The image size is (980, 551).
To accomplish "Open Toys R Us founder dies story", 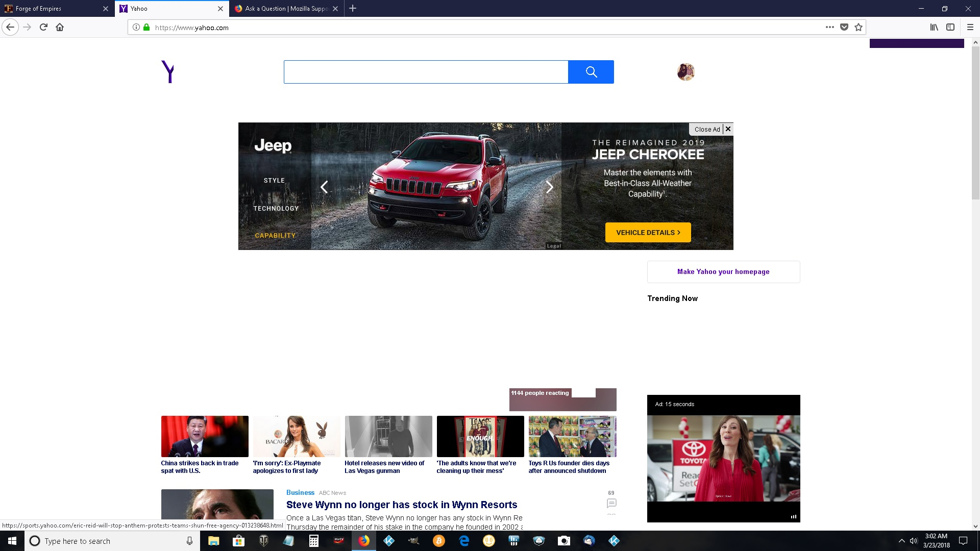I will pos(569,467).
